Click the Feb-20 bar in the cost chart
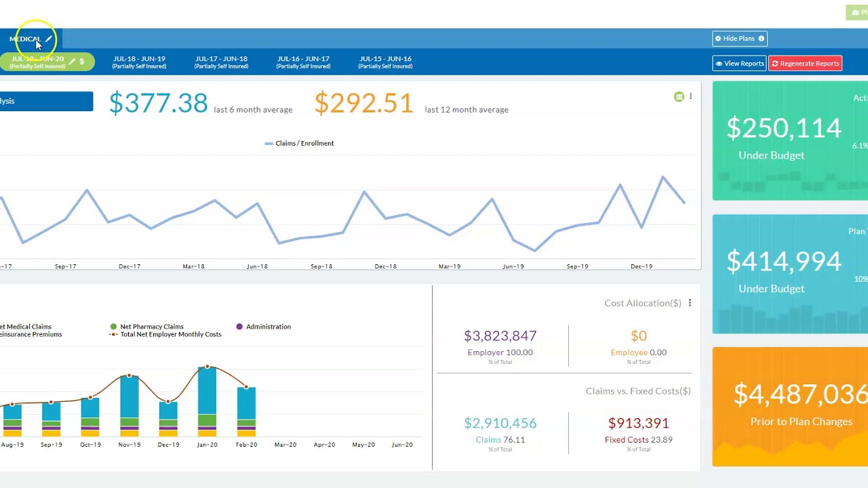Image resolution: width=868 pixels, height=488 pixels. click(x=246, y=412)
